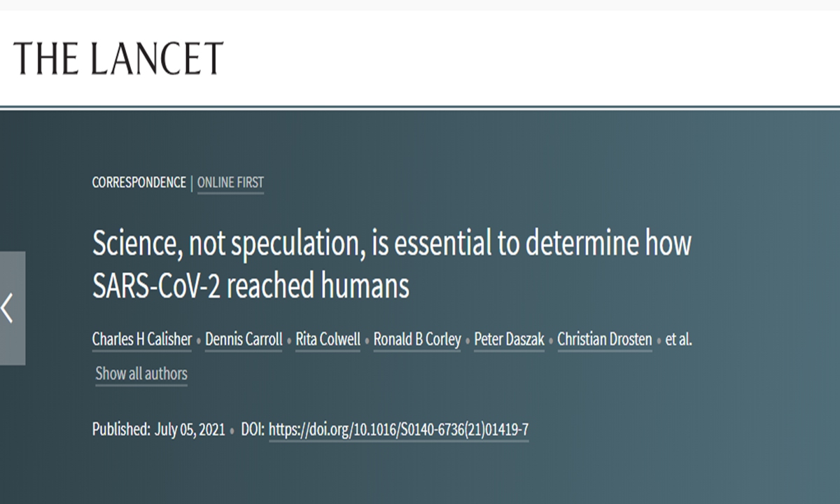The width and height of the screenshot is (840, 504).
Task: Select author Dennis Carroll
Action: coord(244,340)
